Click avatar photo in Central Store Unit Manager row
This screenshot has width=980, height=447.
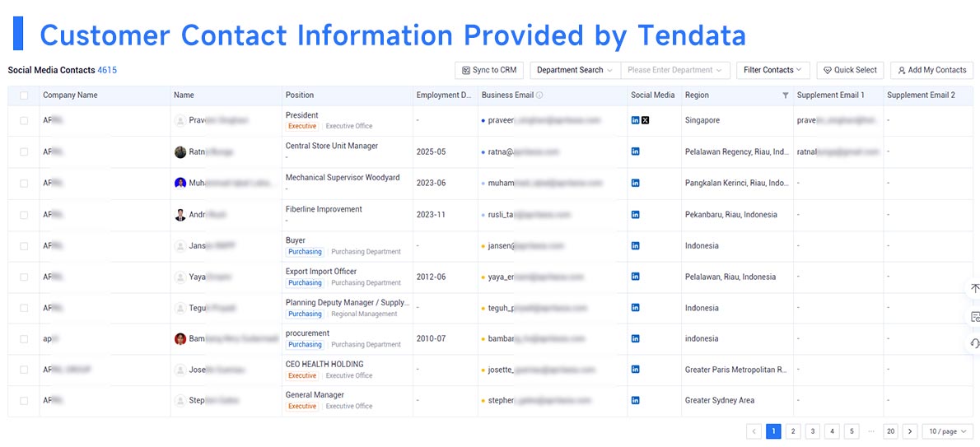[x=180, y=151]
